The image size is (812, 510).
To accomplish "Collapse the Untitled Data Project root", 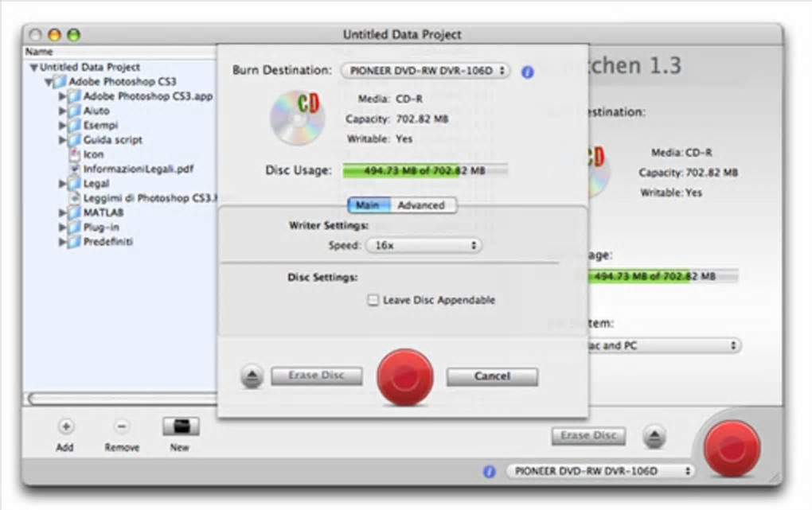I will point(33,68).
